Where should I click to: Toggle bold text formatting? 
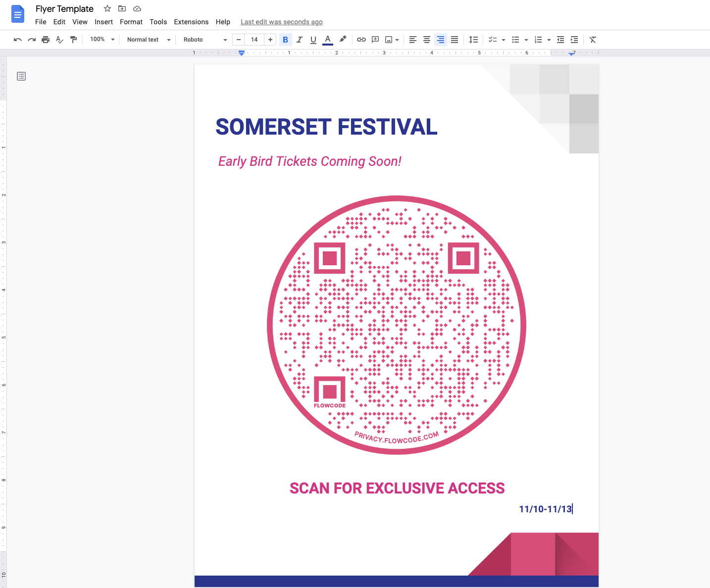[285, 40]
